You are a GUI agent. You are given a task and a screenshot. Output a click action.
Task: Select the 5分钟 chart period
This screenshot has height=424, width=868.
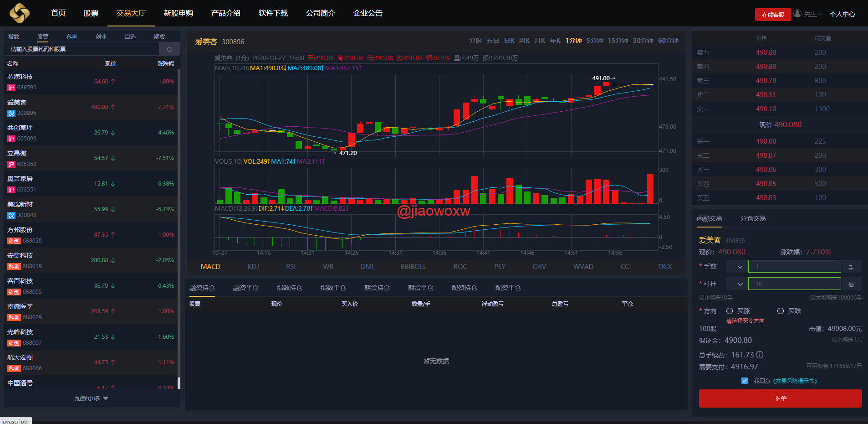tap(595, 41)
